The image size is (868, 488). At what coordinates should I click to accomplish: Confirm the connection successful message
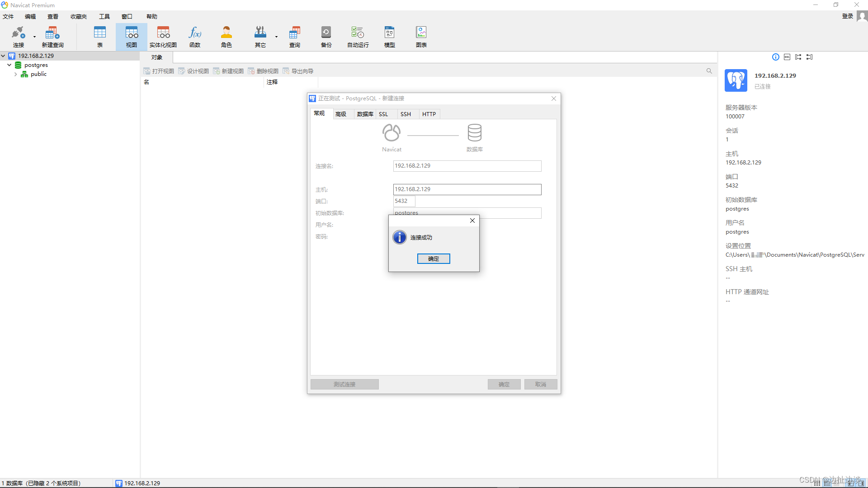tap(433, 258)
